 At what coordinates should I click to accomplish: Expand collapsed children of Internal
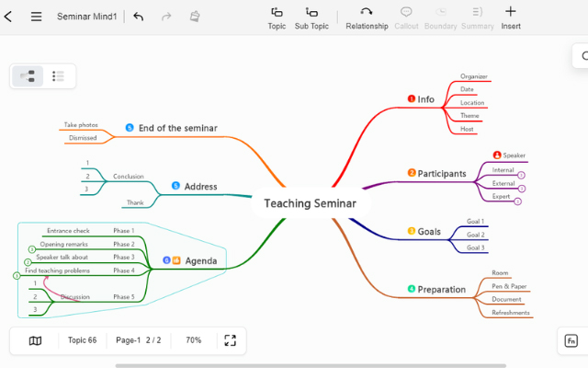click(x=521, y=175)
